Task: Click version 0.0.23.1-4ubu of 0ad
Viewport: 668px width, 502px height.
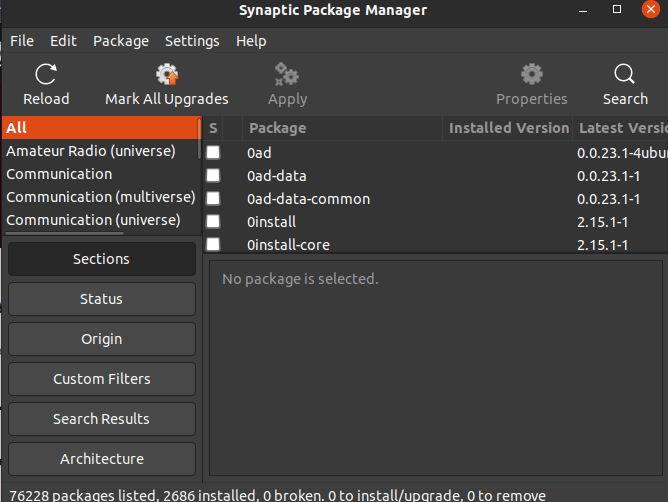Action: pos(622,153)
